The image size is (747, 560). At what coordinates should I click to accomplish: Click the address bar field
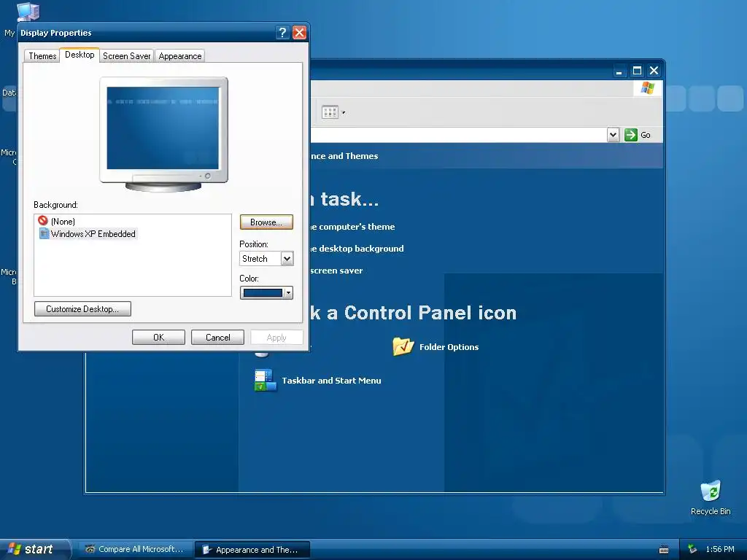[459, 135]
